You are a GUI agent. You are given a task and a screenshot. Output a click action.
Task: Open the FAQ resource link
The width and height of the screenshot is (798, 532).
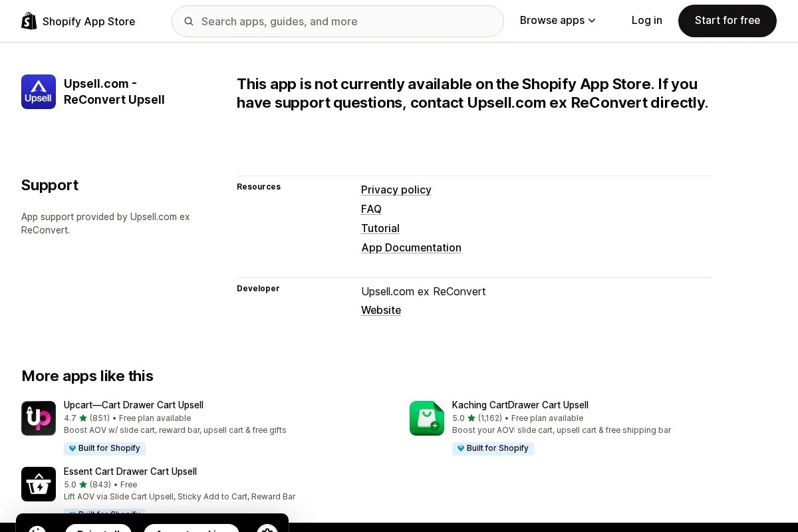[371, 209]
